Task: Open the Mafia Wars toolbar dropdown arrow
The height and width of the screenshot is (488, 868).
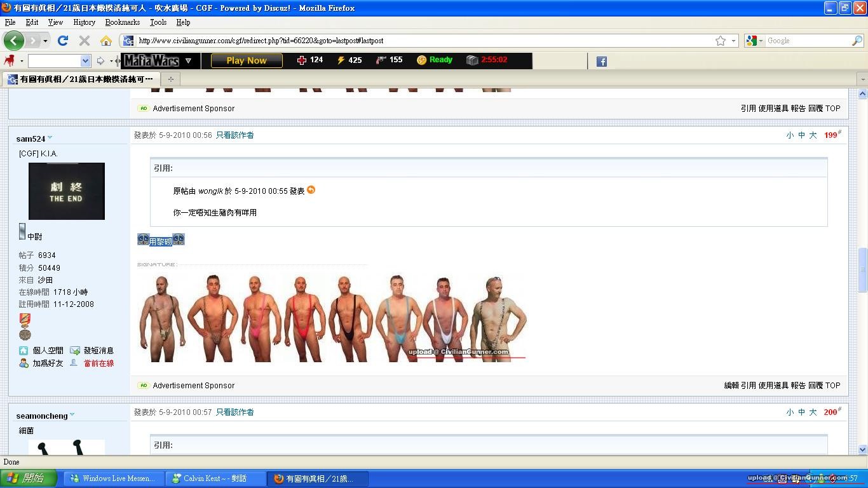Action: [x=188, y=61]
